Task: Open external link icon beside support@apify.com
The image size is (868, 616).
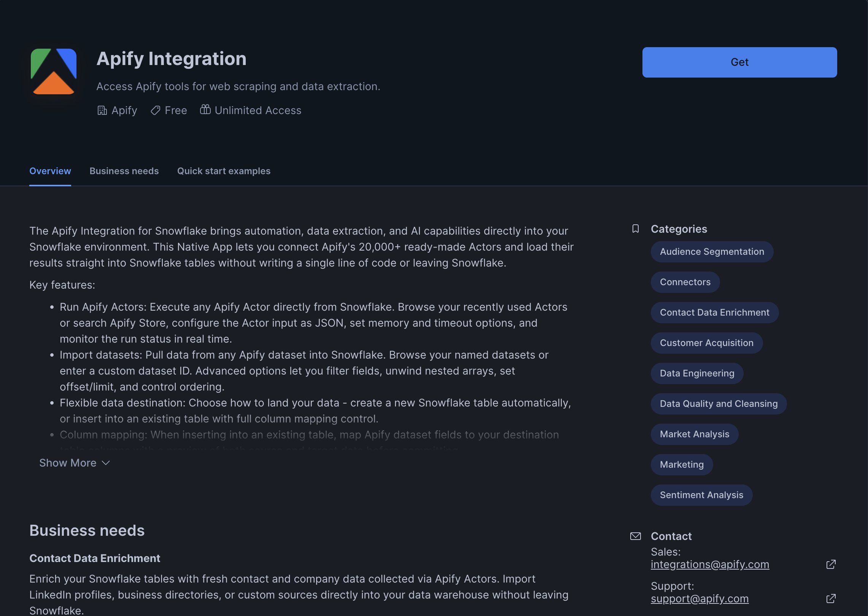Action: [831, 598]
